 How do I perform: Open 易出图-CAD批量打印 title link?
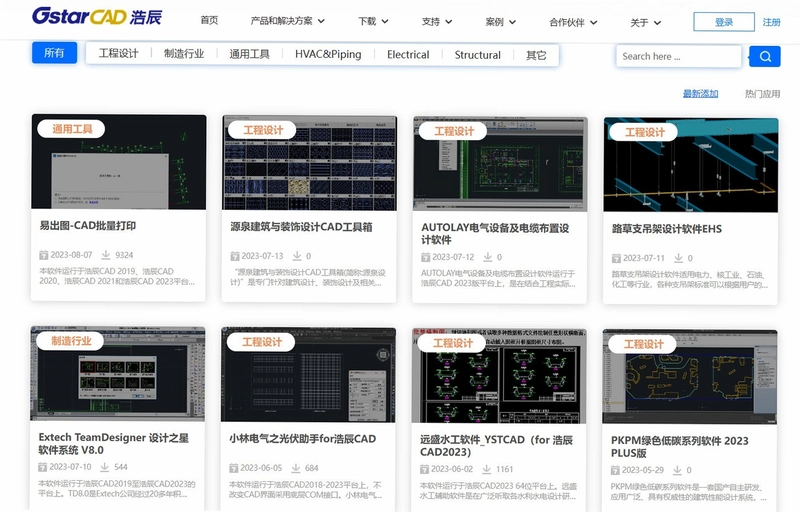pos(88,225)
